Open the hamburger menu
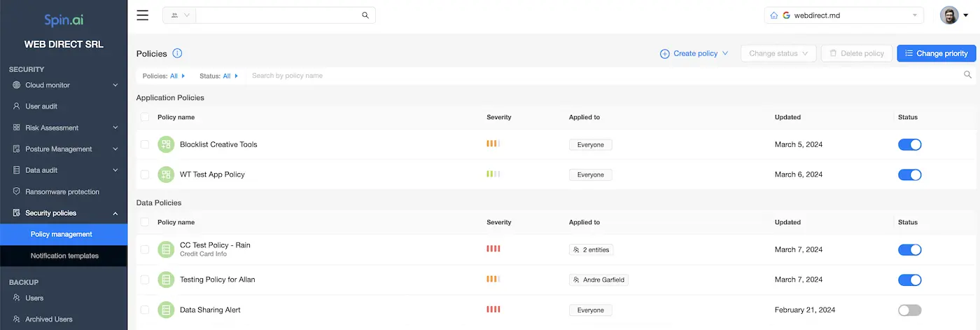This screenshot has height=330, width=980. click(143, 15)
